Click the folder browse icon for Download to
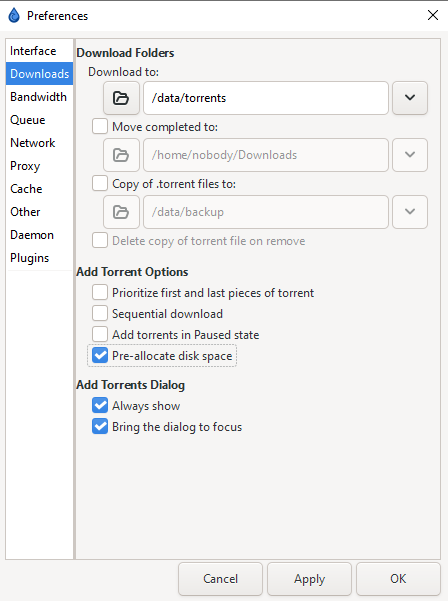The height and width of the screenshot is (601, 448). pyautogui.click(x=121, y=98)
